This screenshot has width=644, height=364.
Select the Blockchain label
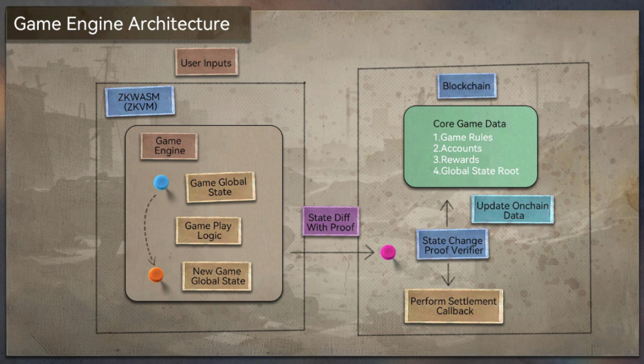(x=466, y=86)
